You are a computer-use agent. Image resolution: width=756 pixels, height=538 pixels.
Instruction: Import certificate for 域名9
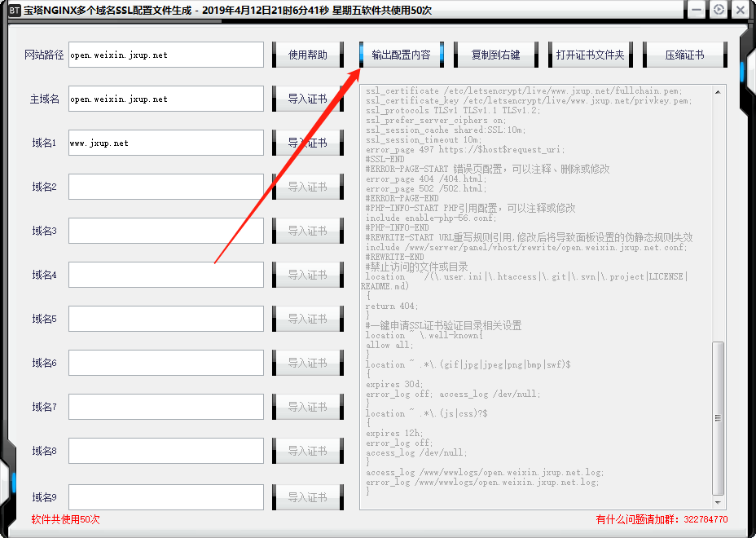click(x=308, y=497)
